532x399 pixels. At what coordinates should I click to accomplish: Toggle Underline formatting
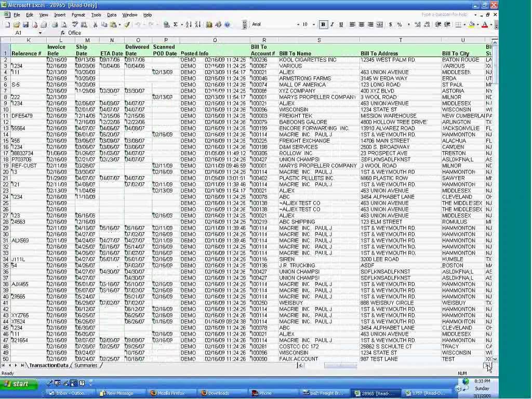point(341,24)
